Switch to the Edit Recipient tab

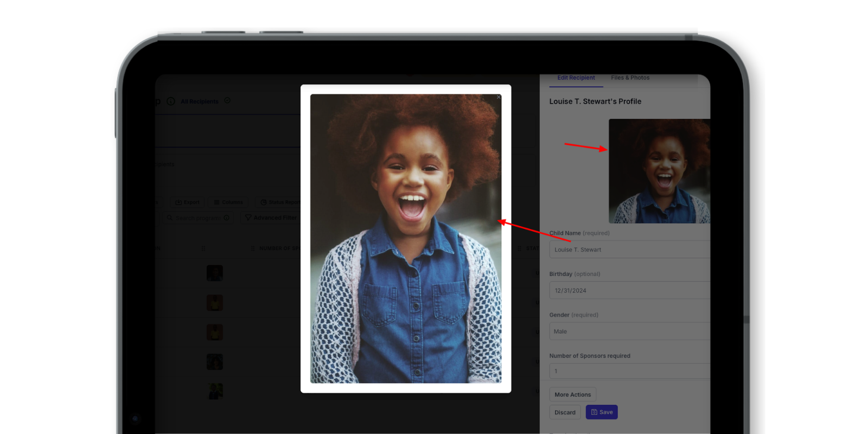click(576, 78)
